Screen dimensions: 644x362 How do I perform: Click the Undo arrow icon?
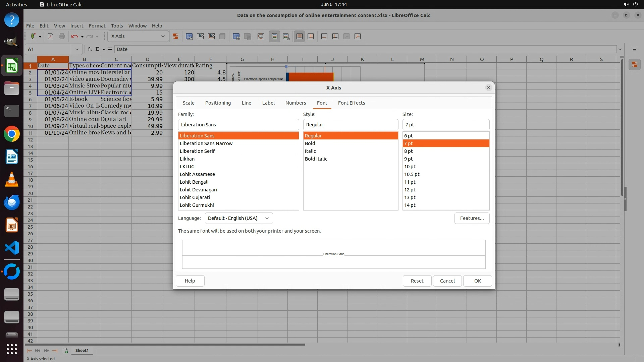pyautogui.click(x=74, y=36)
